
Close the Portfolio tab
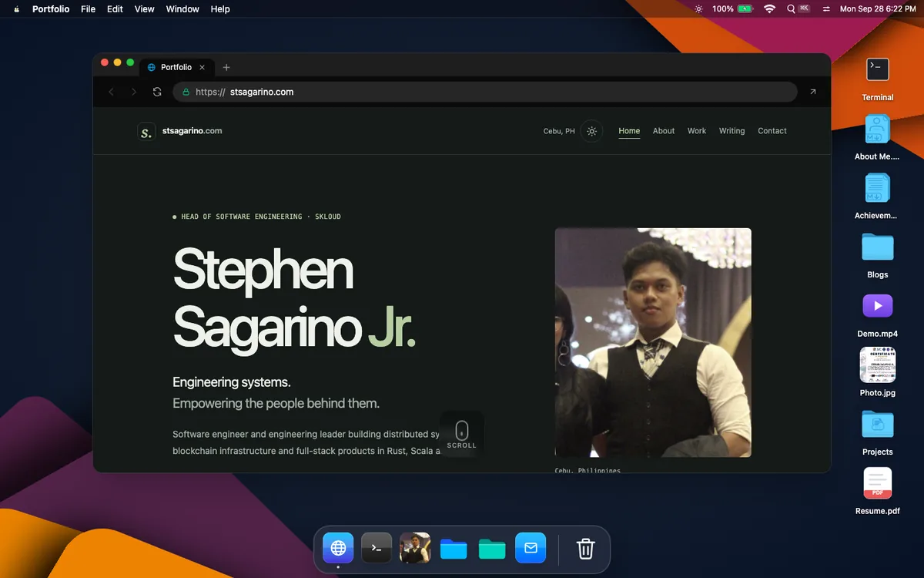(202, 67)
